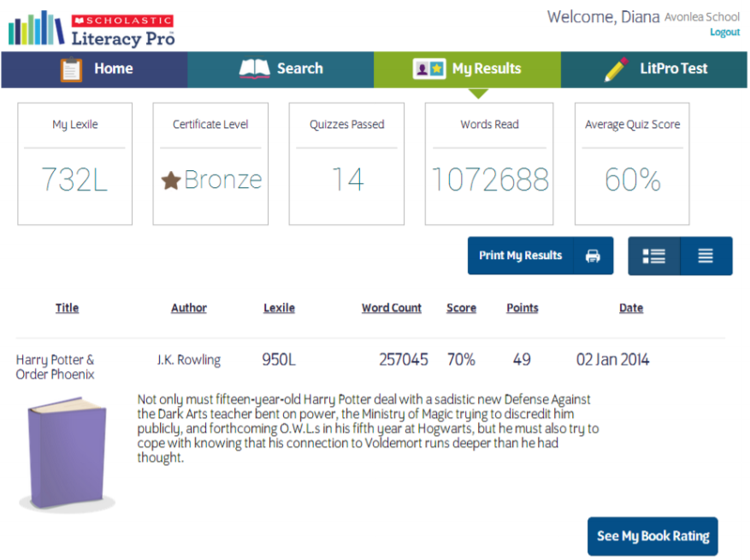This screenshot has width=750, height=560.
Task: Click the Scholastic Literacy Pro logo
Action: (92, 29)
